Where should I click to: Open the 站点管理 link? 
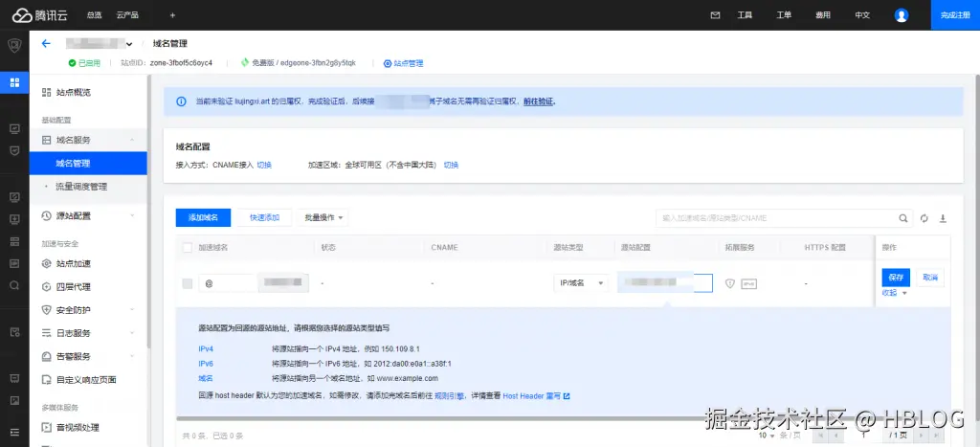point(408,63)
